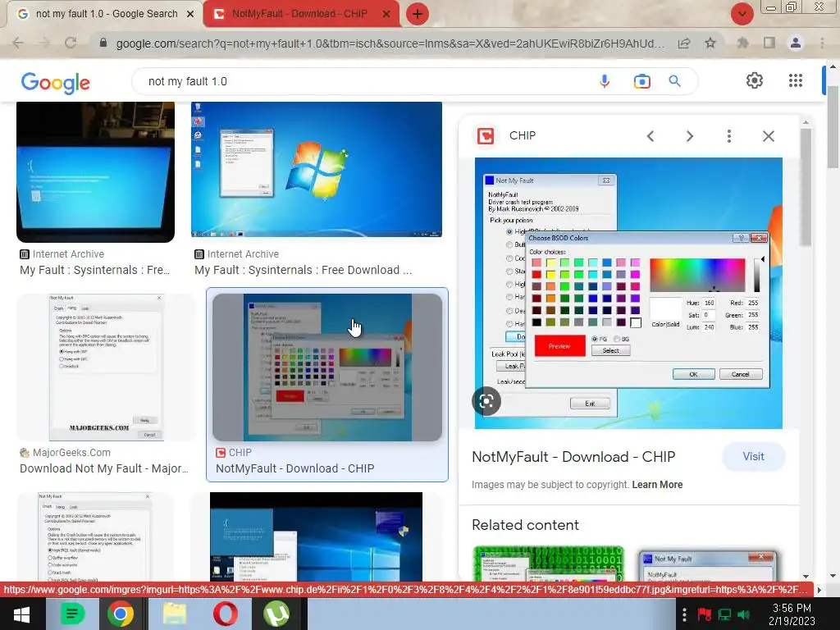840x630 pixels.
Task: Open the browser profile avatar
Action: pos(796,43)
